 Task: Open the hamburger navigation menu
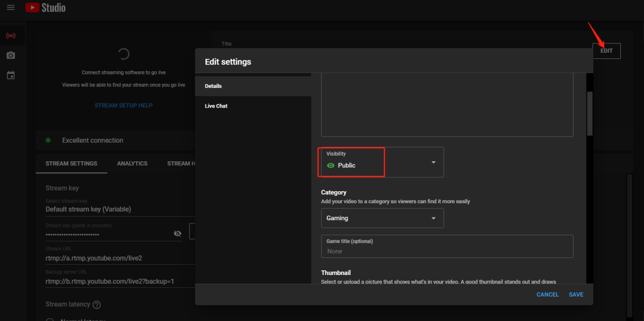point(10,8)
